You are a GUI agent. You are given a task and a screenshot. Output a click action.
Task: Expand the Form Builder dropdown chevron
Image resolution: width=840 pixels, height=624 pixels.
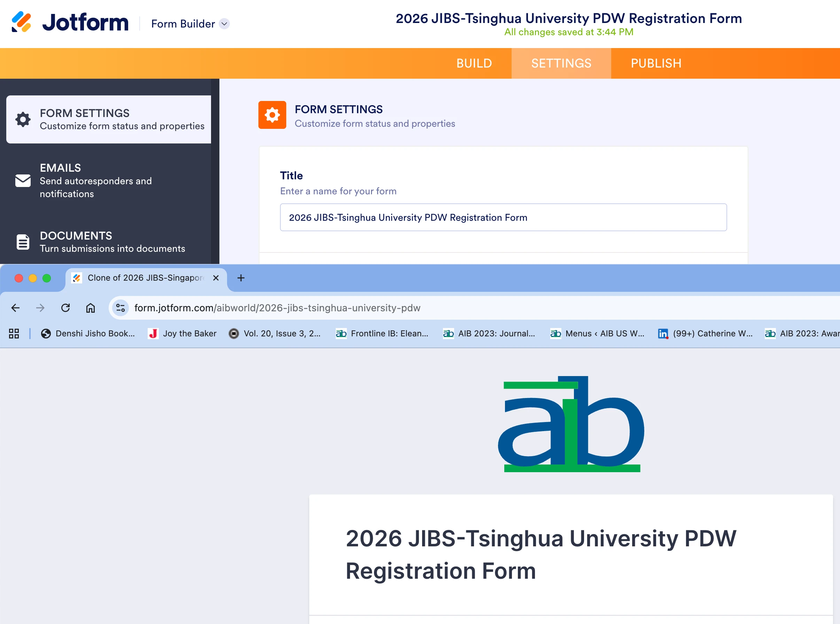(224, 24)
